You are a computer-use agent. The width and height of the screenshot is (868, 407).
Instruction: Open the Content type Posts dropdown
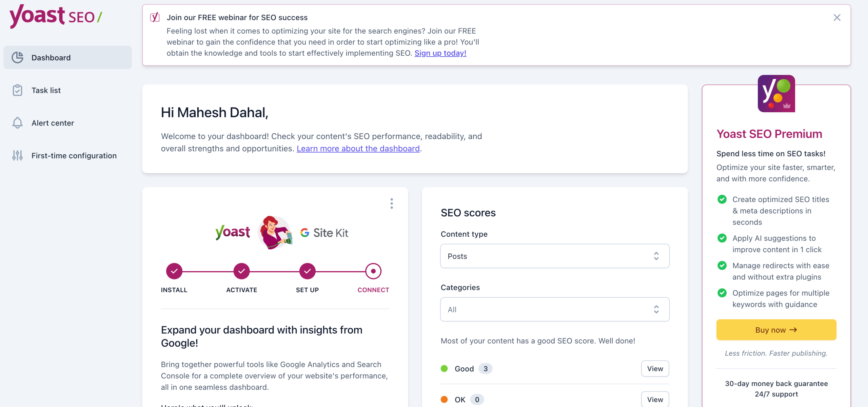554,256
